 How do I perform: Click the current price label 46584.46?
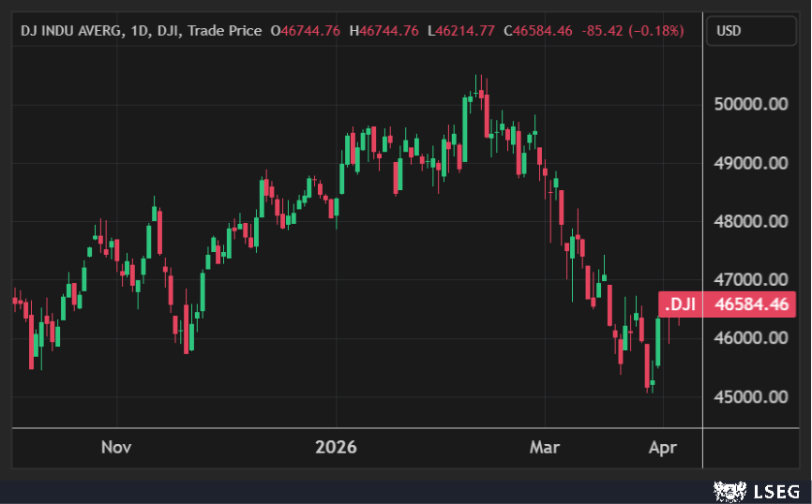(748, 304)
